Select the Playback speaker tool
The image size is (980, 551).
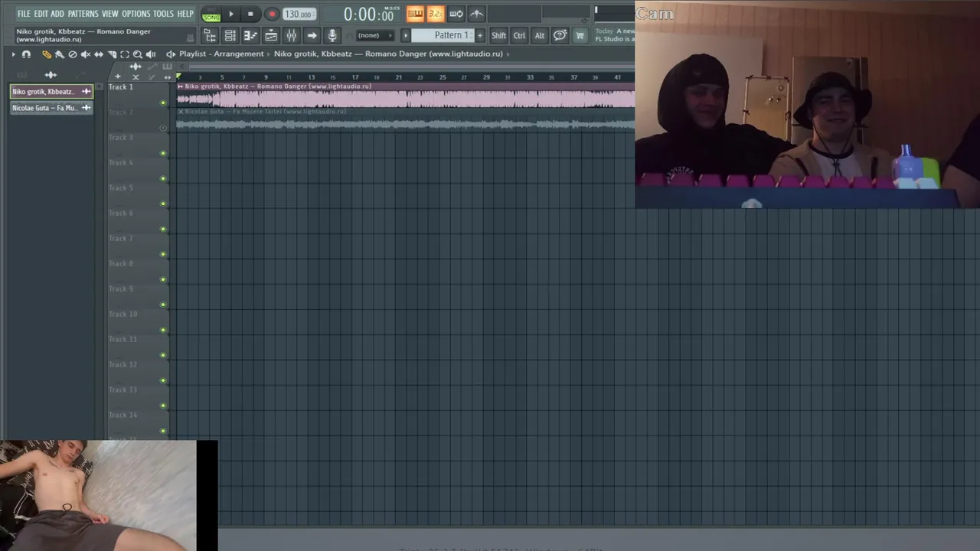point(151,54)
